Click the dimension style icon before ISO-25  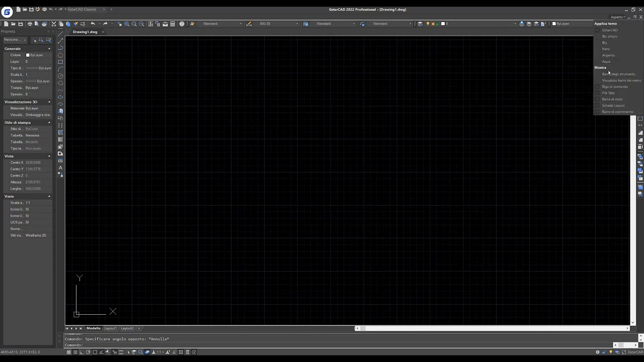[x=249, y=24]
